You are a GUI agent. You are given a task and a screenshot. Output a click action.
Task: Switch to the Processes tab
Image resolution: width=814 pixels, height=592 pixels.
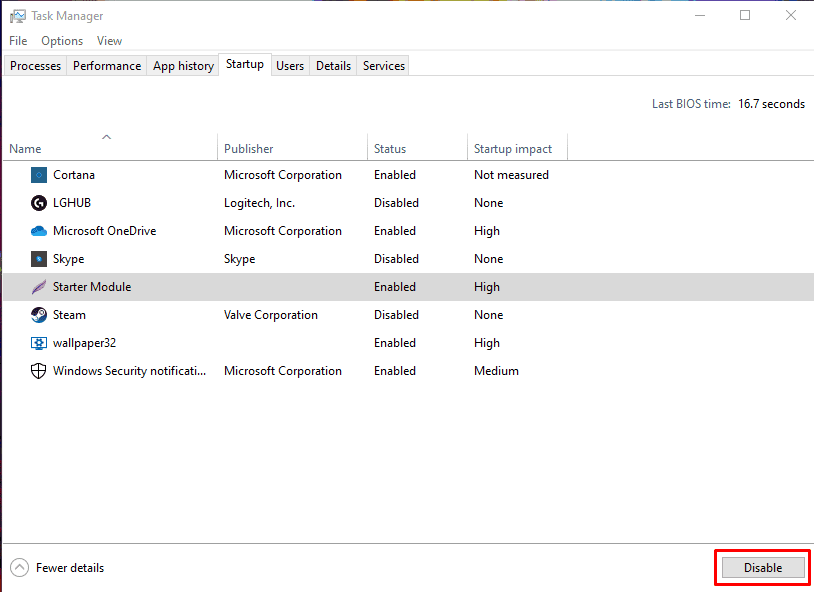coord(35,66)
